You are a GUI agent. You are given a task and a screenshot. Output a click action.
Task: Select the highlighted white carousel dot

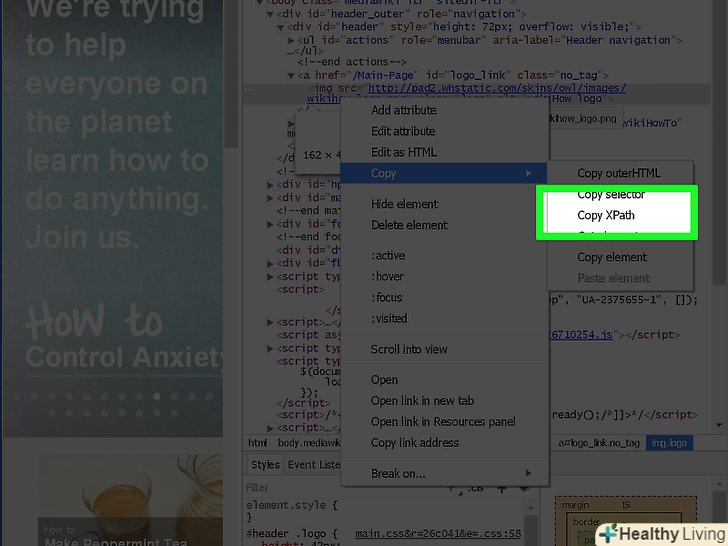pos(157,396)
